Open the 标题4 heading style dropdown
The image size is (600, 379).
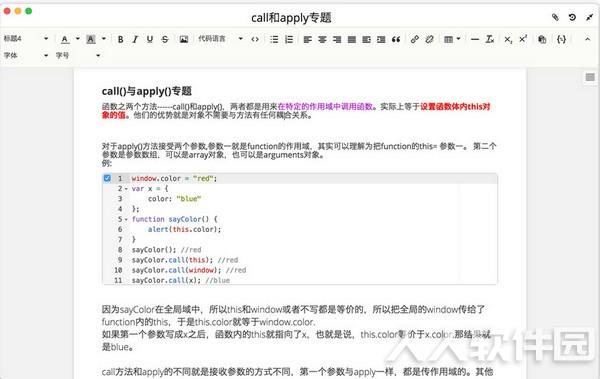pos(26,38)
